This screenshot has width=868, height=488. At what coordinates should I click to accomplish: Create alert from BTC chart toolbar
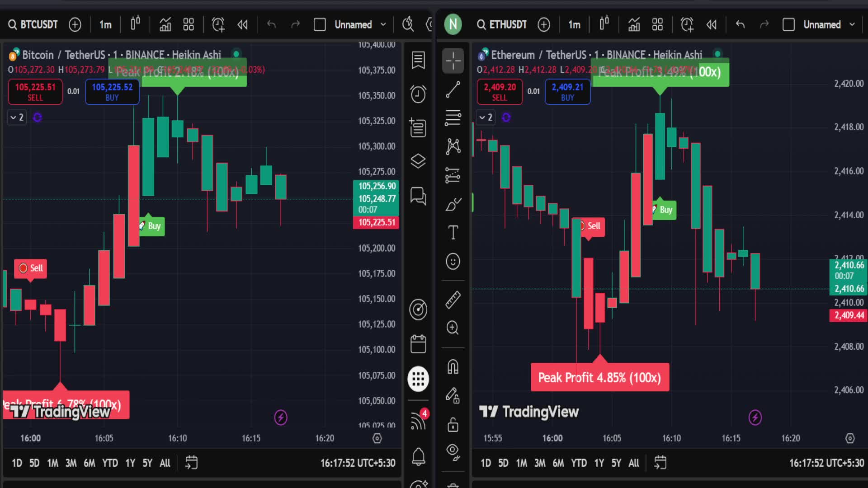[x=218, y=24]
